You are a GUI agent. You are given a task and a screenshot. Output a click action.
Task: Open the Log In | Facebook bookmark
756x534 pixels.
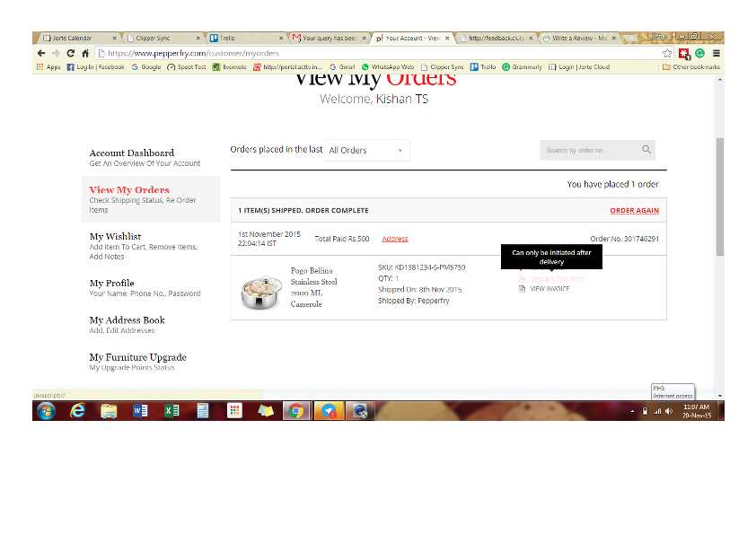(95, 67)
